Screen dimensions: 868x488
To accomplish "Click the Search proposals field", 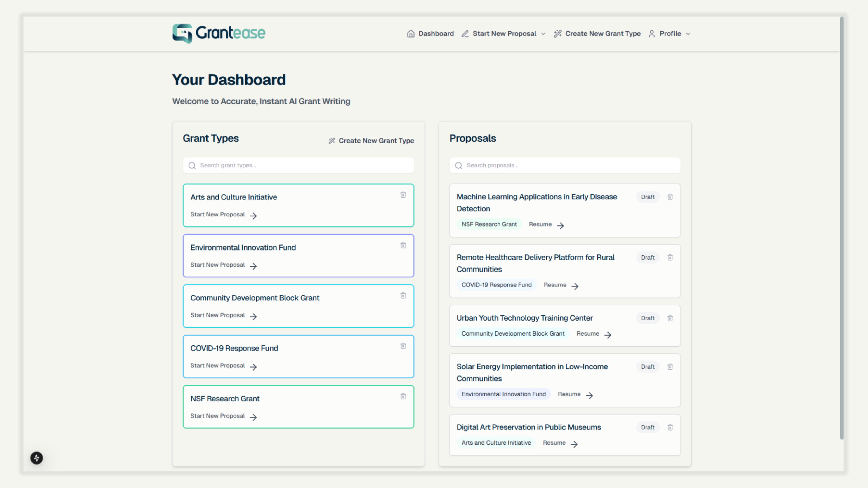I will [565, 165].
